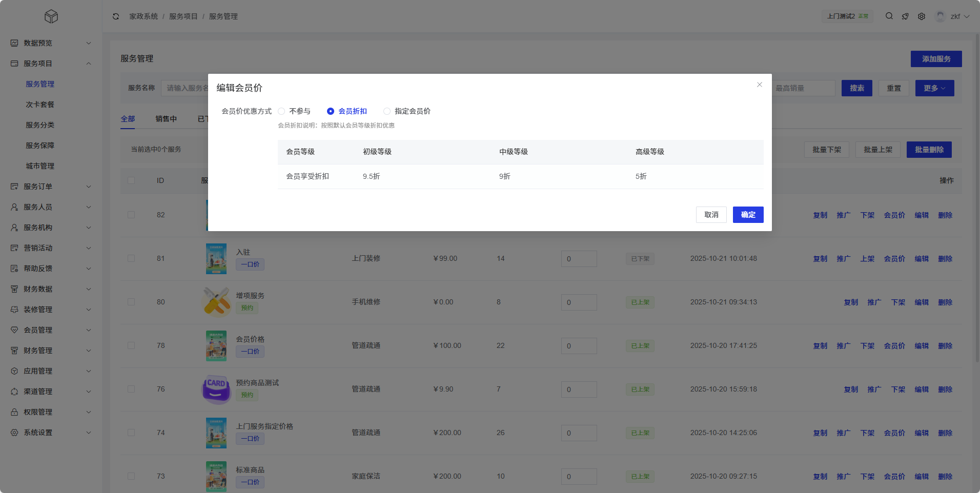980x493 pixels.
Task: Open the search magnifier icon in header
Action: [889, 16]
